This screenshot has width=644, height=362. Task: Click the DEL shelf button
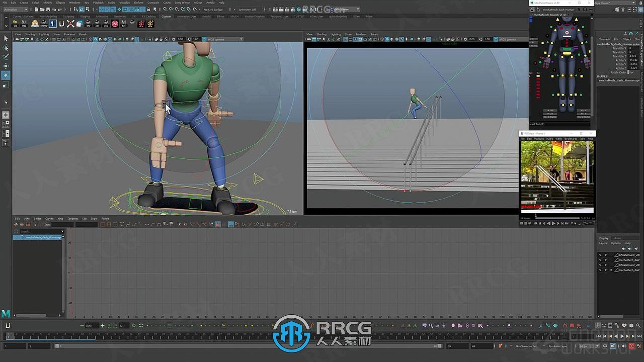pyautogui.click(x=24, y=24)
